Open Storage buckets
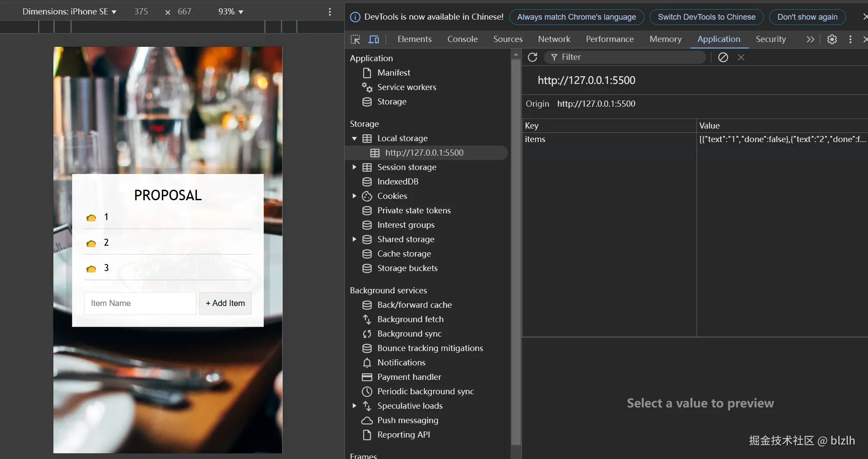This screenshot has width=868, height=459. point(407,268)
